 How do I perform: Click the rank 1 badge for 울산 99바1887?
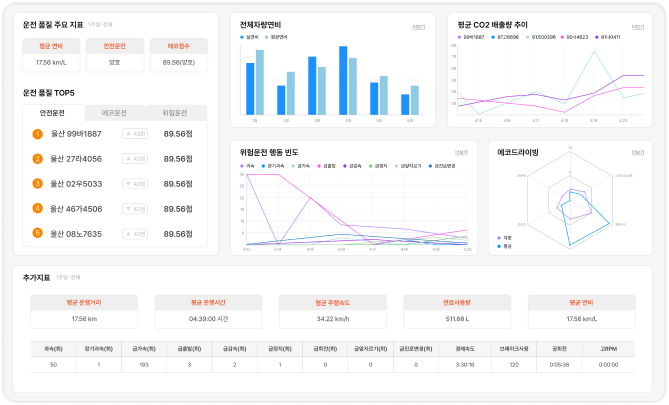pos(37,133)
